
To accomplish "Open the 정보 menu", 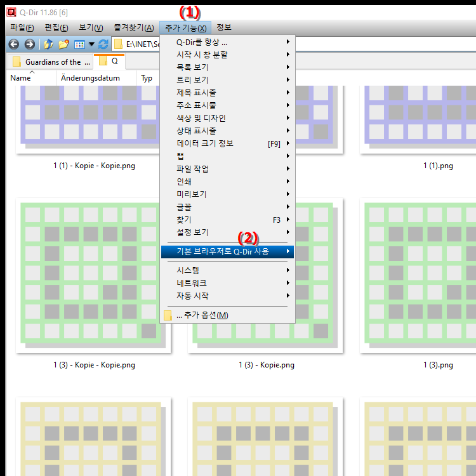I will coord(224,28).
